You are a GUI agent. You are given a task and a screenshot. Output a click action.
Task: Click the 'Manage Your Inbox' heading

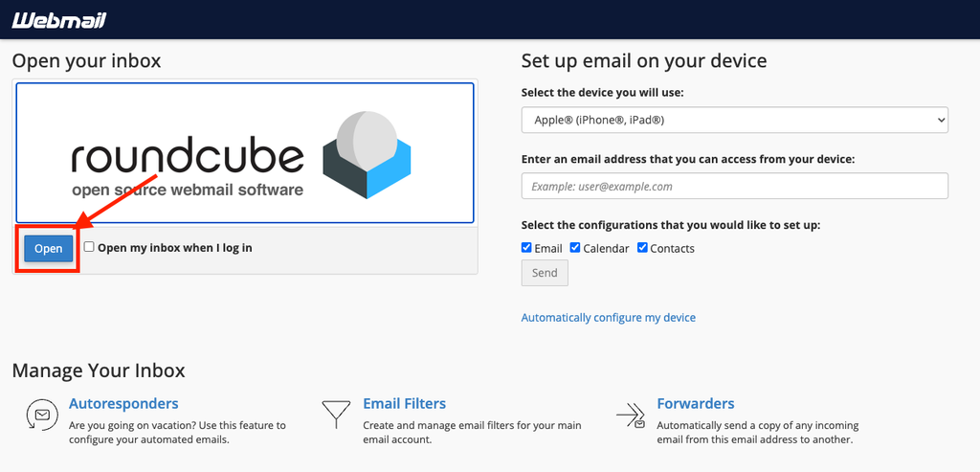[x=99, y=371]
